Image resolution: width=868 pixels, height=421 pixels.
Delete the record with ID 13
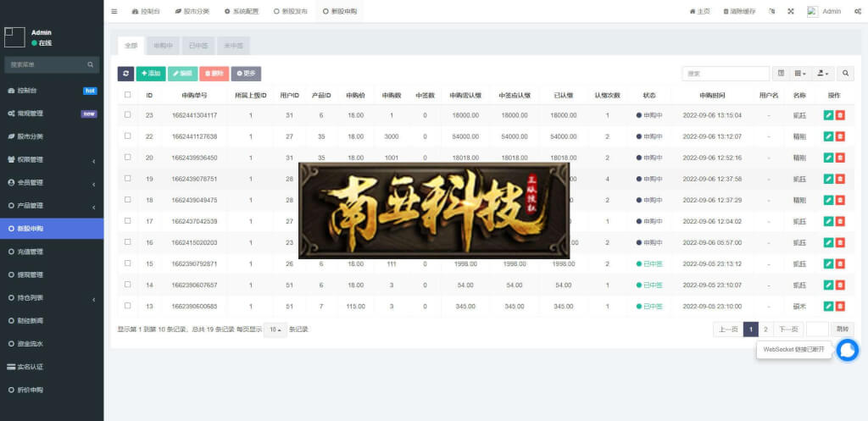point(840,306)
